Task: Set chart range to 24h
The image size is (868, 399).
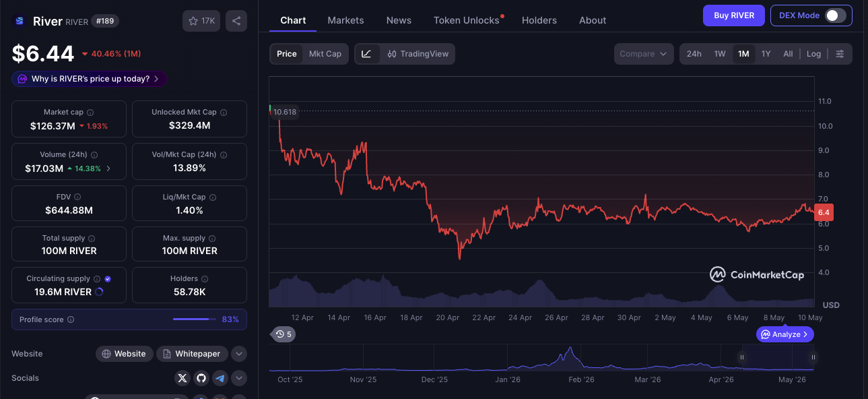Action: click(694, 54)
